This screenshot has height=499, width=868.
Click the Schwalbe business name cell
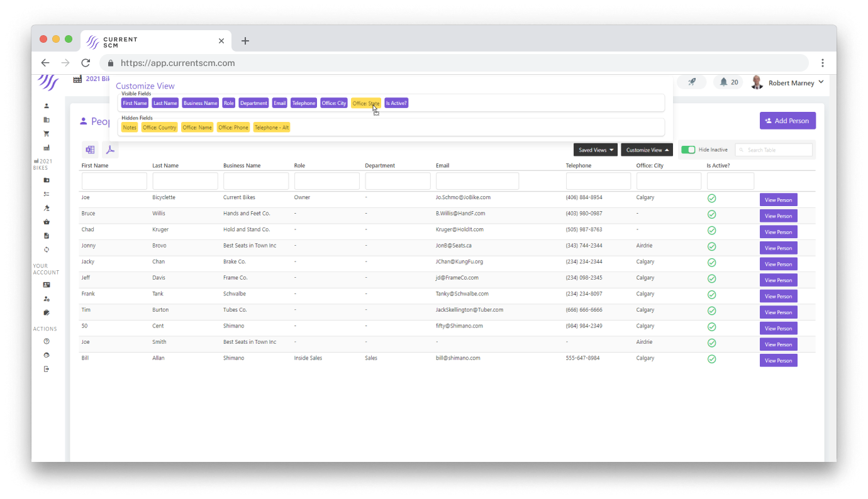click(x=235, y=293)
